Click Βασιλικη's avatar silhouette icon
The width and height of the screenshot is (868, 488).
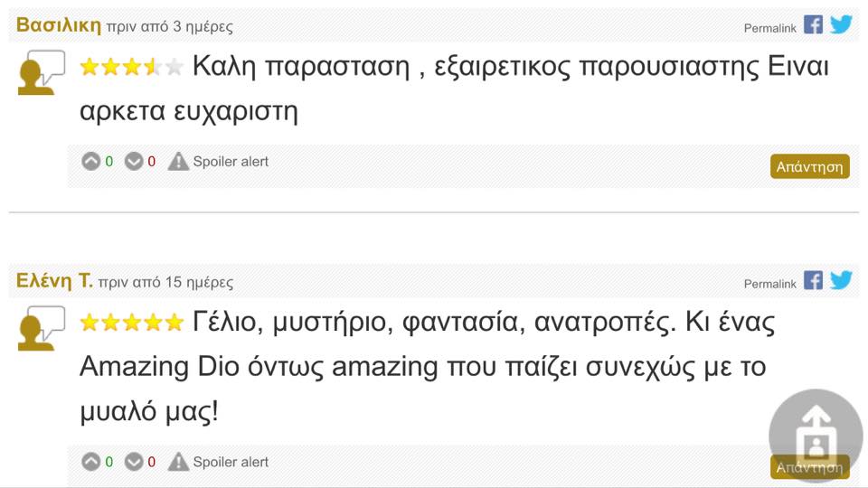(x=42, y=72)
